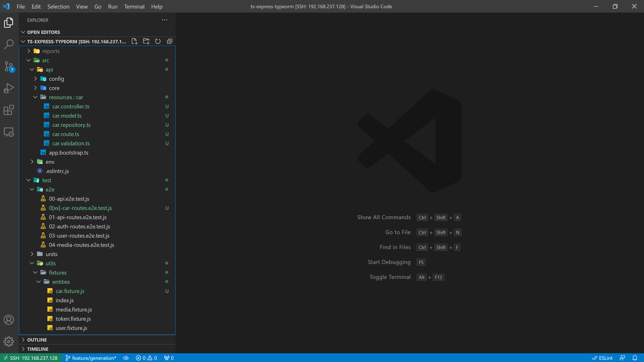Expand the TIMELINE section
644x362 pixels.
[37, 349]
